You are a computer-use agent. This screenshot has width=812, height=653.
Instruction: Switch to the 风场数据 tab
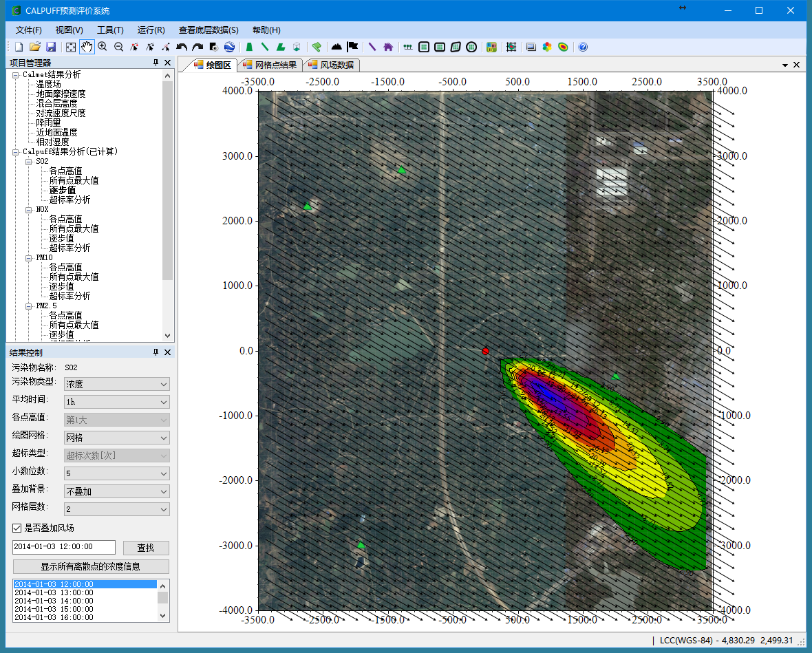(x=331, y=65)
